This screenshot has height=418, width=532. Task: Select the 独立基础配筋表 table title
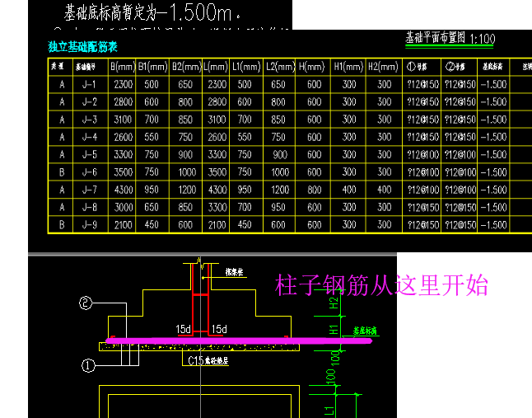(83, 46)
